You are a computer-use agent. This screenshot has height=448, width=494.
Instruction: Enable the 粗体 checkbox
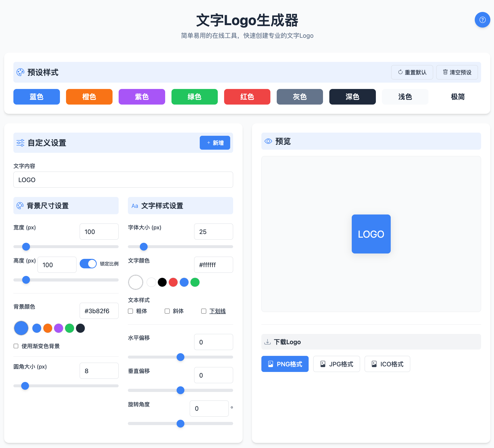(130, 311)
